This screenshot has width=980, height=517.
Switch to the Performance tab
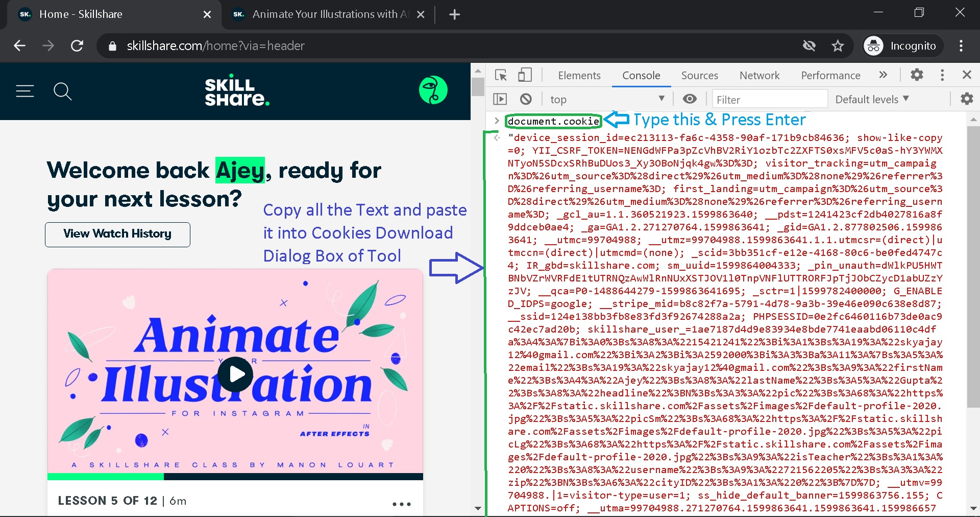[x=830, y=76]
